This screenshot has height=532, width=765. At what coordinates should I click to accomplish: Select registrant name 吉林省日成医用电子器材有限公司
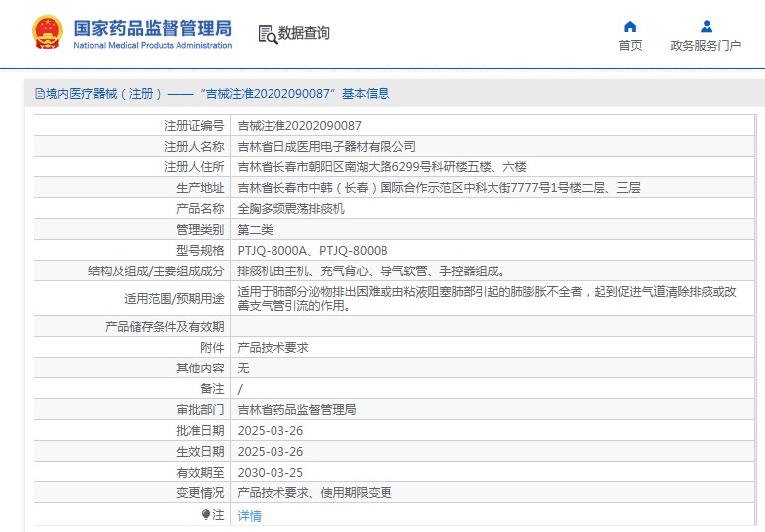click(x=326, y=147)
